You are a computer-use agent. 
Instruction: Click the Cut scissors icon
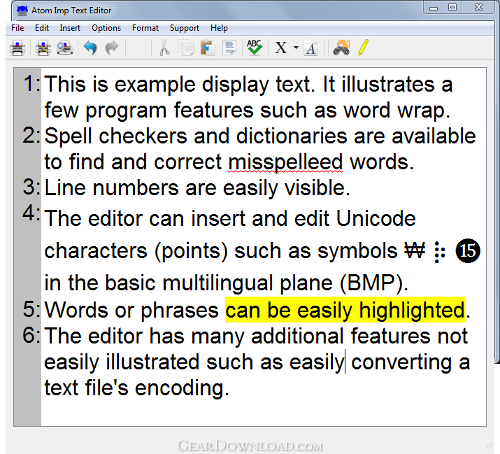[164, 48]
